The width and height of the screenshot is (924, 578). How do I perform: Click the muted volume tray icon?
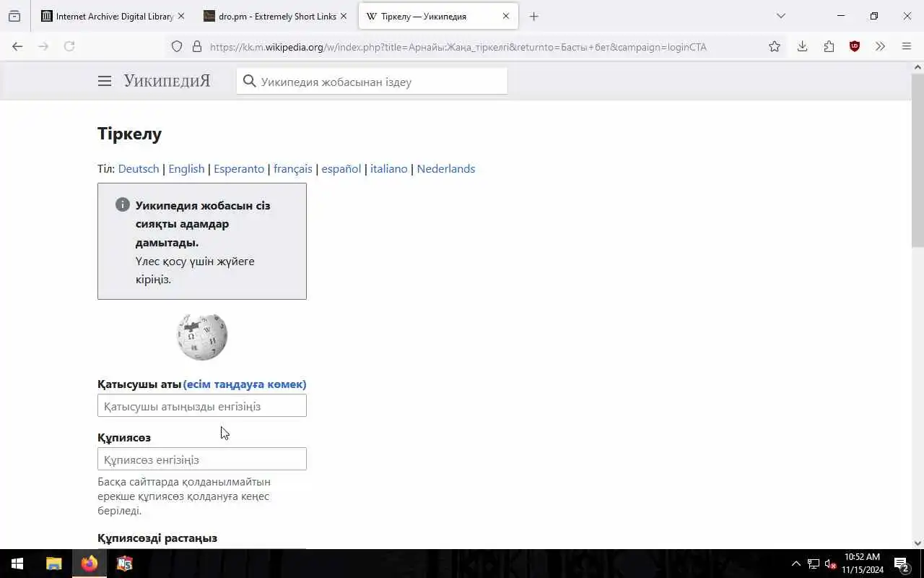click(831, 564)
